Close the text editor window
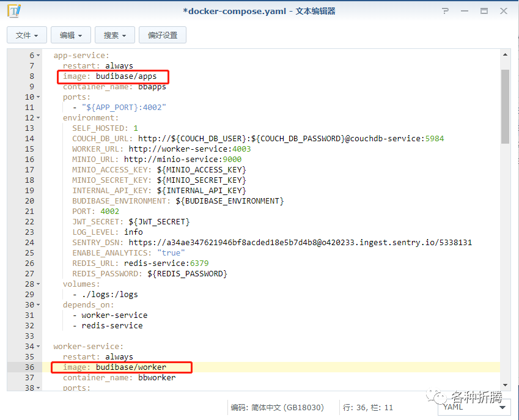519x420 pixels. pos(504,11)
